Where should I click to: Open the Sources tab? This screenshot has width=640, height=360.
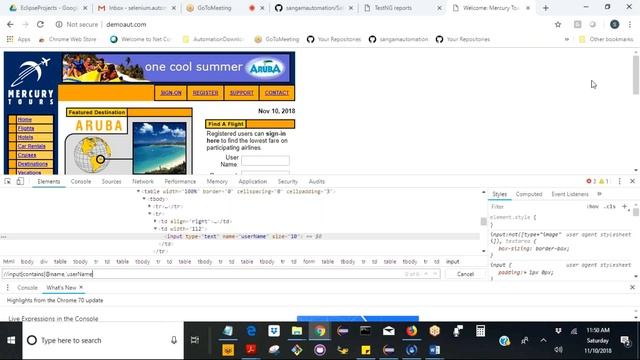[111, 181]
